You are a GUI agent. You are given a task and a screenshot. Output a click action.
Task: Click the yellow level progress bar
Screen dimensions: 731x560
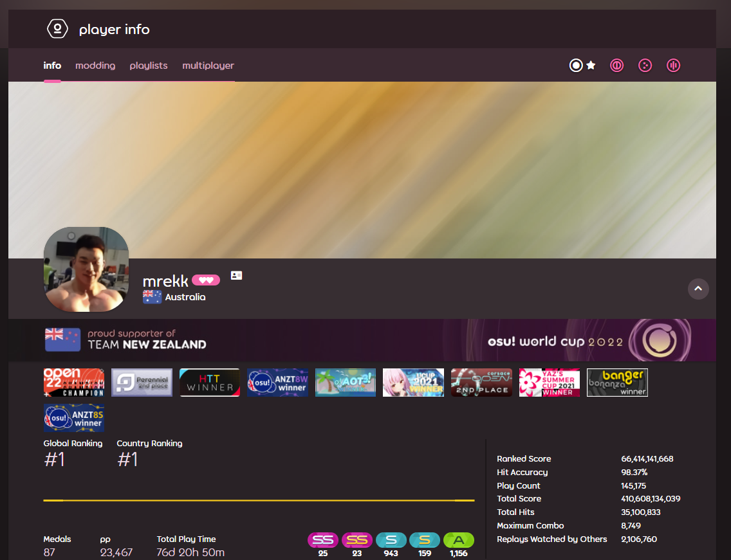pyautogui.click(x=259, y=500)
